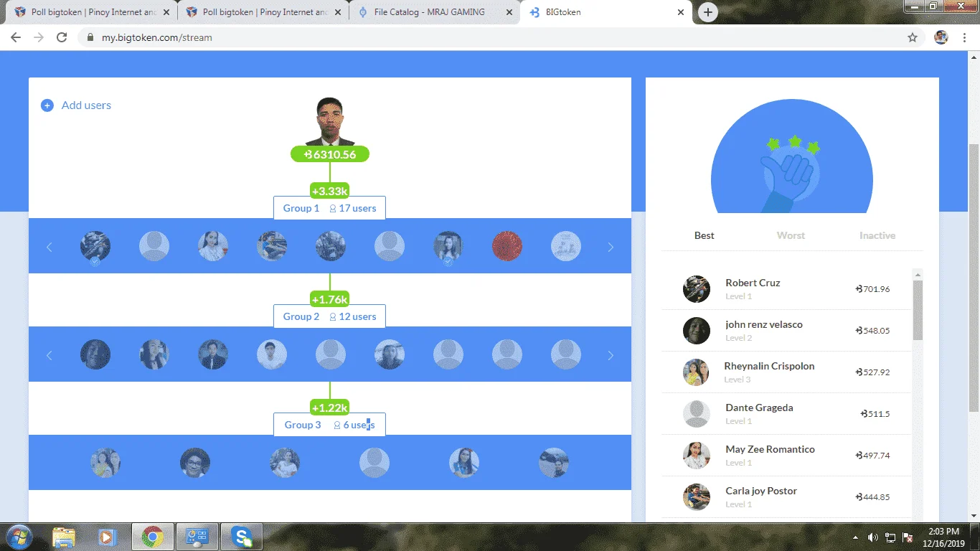Show next users in Group 1 carousel
This screenshot has height=551, width=980.
click(611, 247)
